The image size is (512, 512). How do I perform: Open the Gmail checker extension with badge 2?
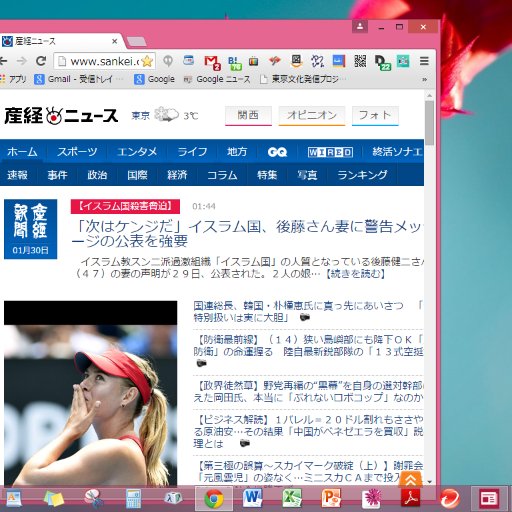[x=212, y=62]
